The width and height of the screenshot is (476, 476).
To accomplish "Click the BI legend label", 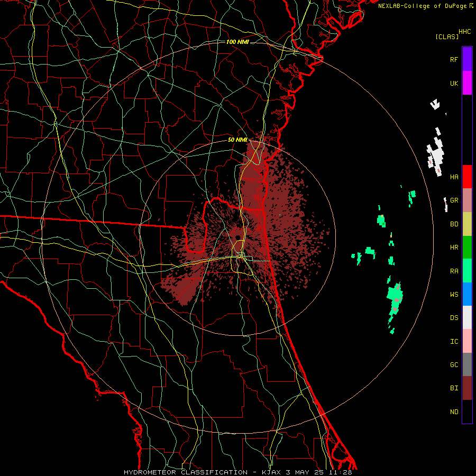I will pos(454,388).
